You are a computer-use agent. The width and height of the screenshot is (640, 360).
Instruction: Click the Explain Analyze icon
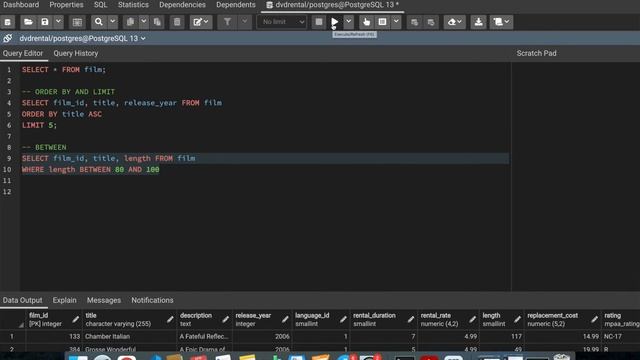382,22
